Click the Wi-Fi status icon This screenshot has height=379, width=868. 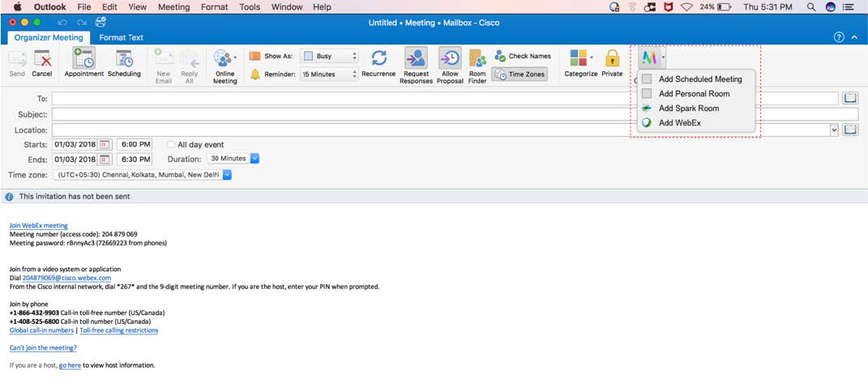point(687,7)
